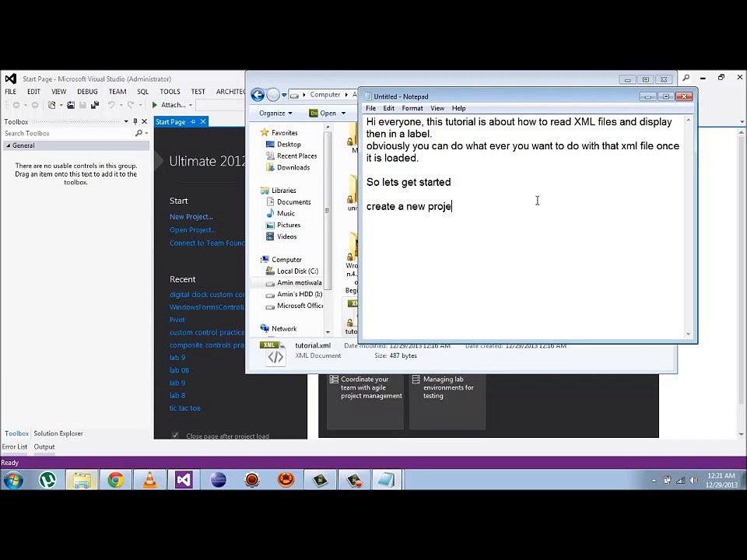Image resolution: width=747 pixels, height=560 pixels.
Task: Click the New Project toolbar icon in Visual Studio
Action: [x=51, y=105]
